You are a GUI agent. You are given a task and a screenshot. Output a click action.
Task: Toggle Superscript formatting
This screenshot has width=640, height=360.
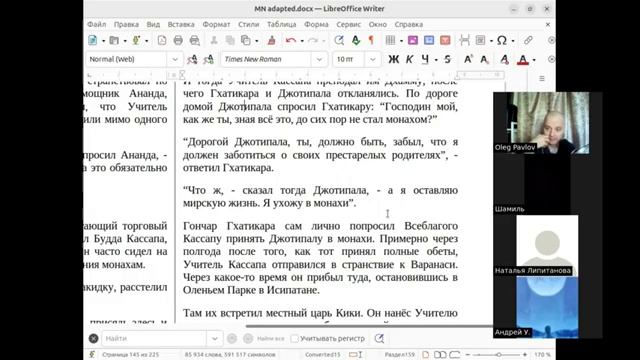(468, 59)
